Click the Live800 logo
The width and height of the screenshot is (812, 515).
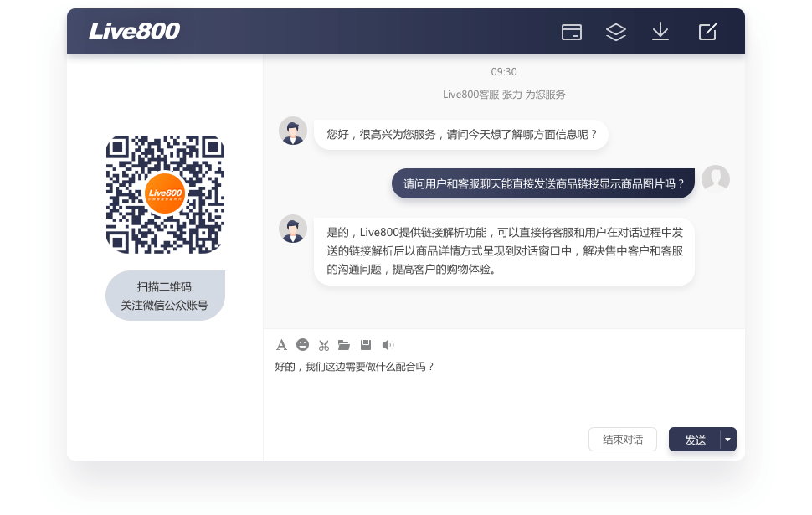click(x=134, y=30)
